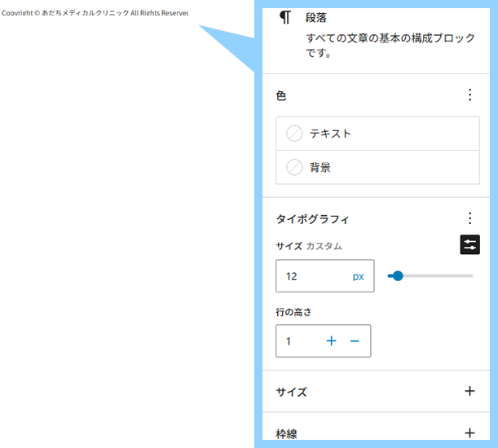Click the 行の高さ label
Screen dimensions: 498x448
point(293,312)
